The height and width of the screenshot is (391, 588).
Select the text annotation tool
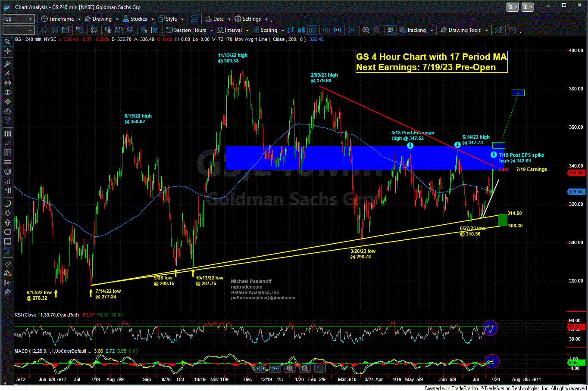click(x=7, y=251)
